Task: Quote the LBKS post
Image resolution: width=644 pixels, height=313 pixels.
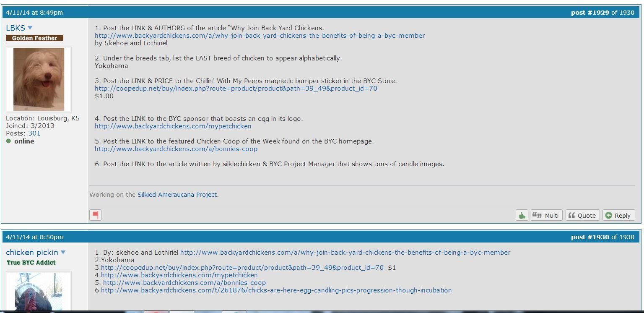Action: (582, 215)
